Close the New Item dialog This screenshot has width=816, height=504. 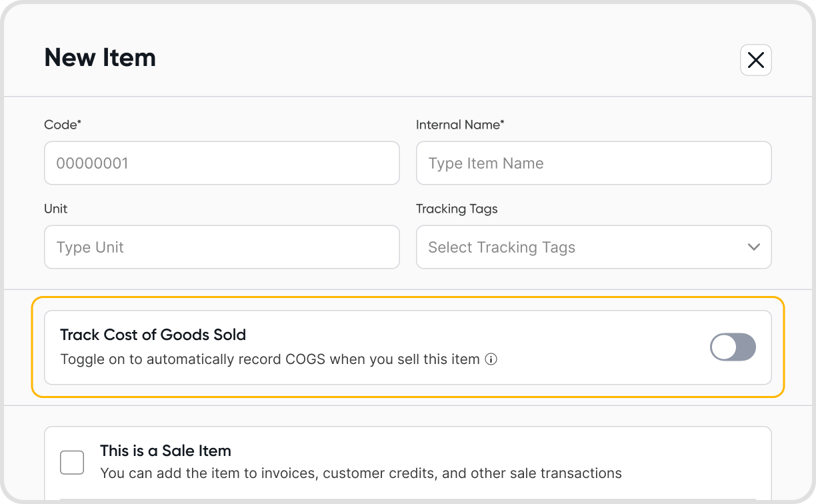[x=755, y=60]
